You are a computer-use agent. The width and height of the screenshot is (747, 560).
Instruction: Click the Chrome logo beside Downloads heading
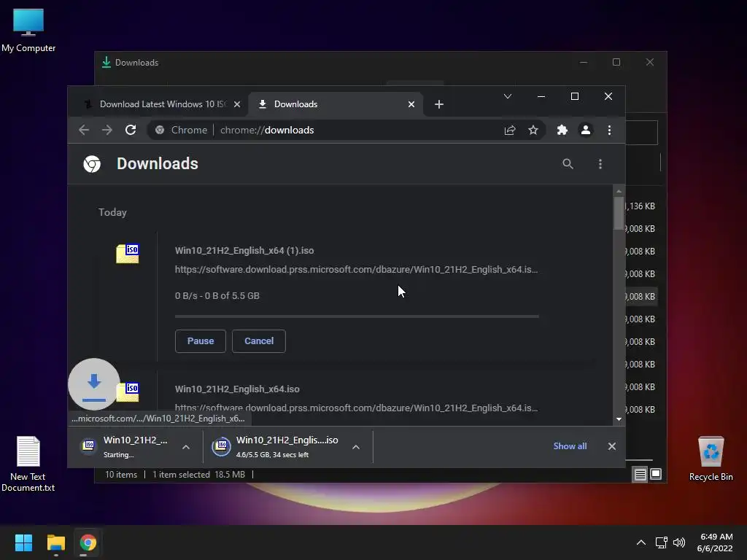click(92, 164)
